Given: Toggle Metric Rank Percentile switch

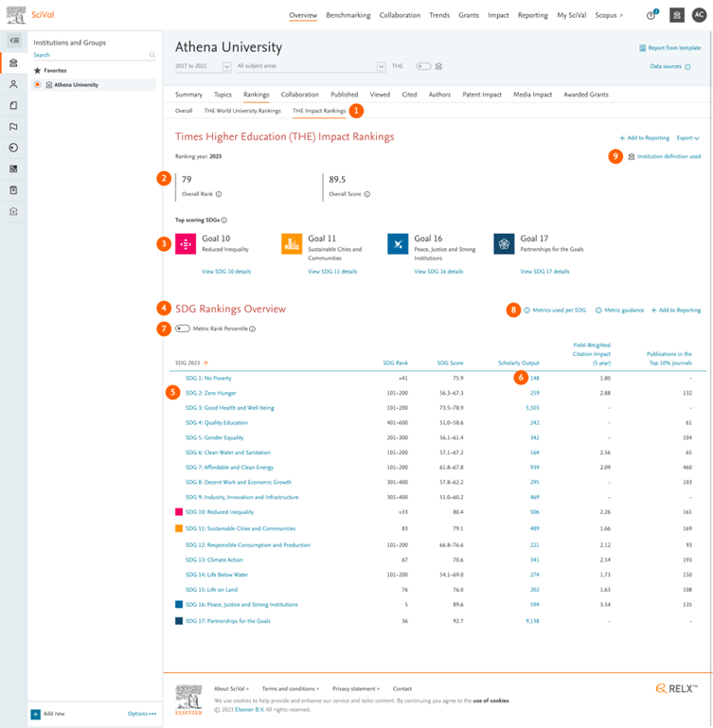Looking at the screenshot, I should [x=183, y=328].
